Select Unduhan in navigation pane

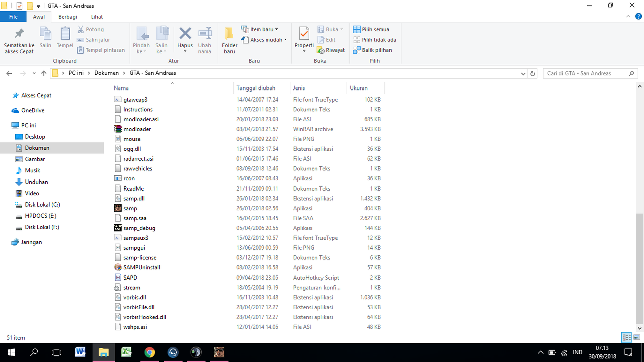pyautogui.click(x=36, y=182)
